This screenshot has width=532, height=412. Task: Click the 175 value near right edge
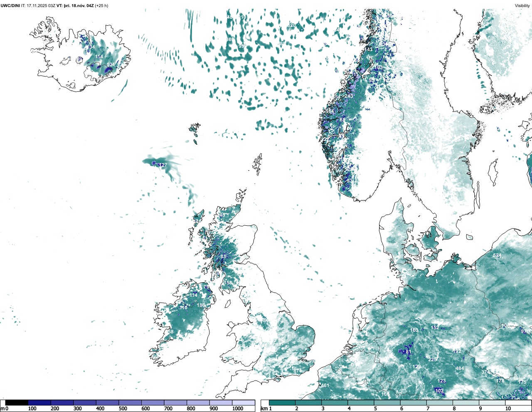(x=522, y=382)
